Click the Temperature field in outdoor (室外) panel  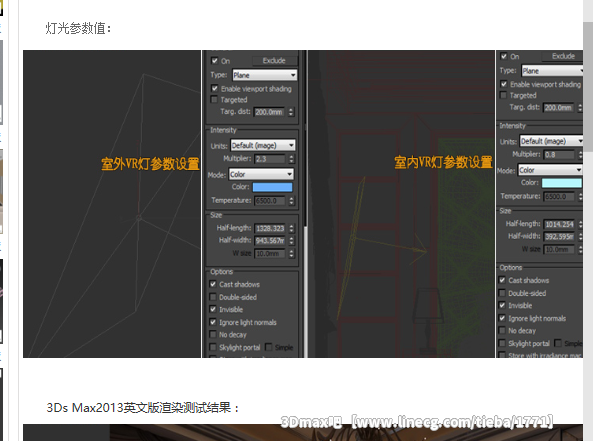tap(270, 201)
